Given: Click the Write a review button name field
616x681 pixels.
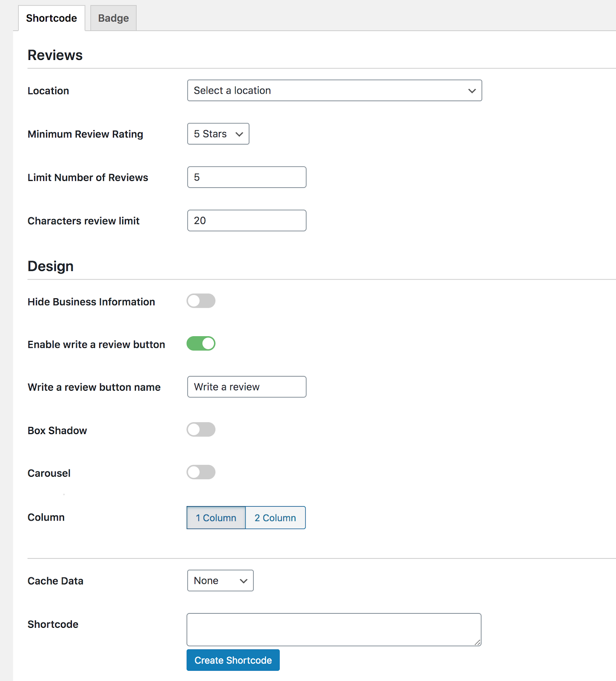Looking at the screenshot, I should (x=246, y=387).
